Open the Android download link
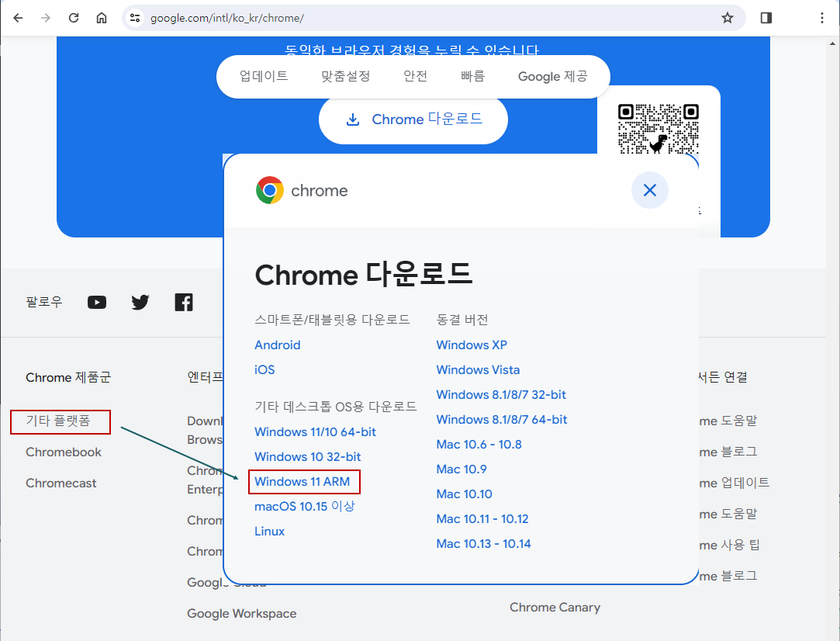The height and width of the screenshot is (641, 840). pyautogui.click(x=278, y=345)
